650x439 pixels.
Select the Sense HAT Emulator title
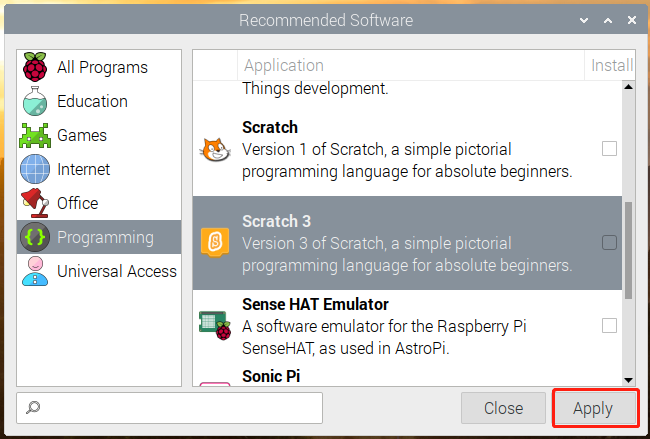(315, 304)
